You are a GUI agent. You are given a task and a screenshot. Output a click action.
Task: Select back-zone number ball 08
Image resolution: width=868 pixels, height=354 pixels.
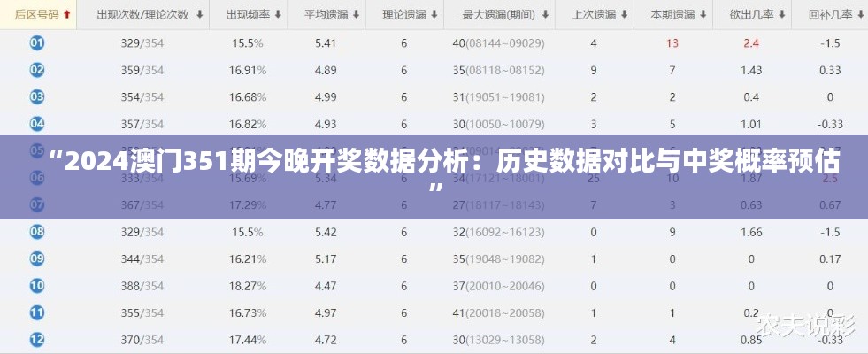point(37,232)
